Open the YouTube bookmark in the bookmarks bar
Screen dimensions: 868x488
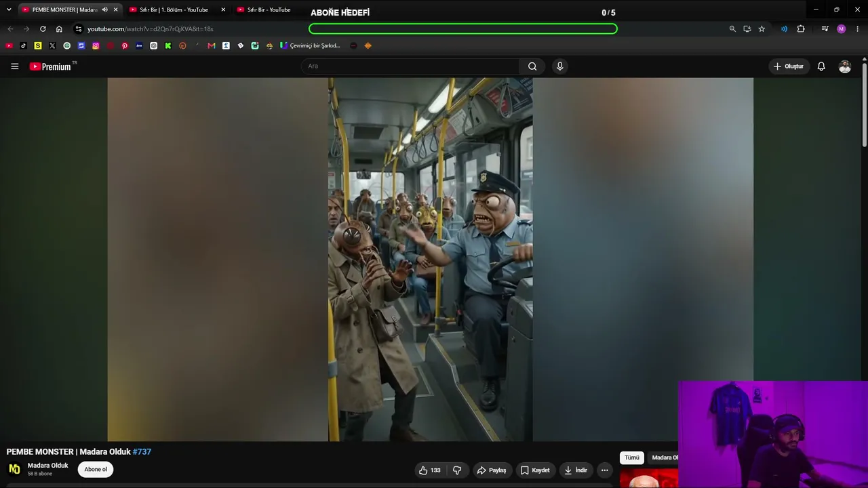pos(9,45)
